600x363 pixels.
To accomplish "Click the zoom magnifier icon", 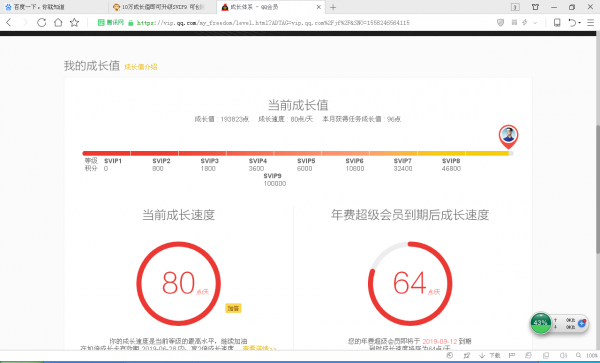I will (x=579, y=356).
